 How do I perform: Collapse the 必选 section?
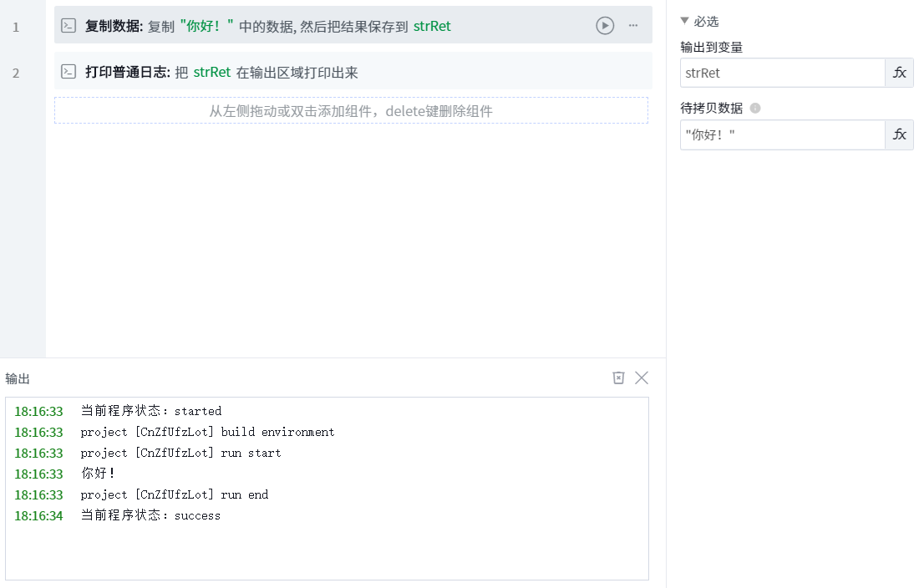click(x=685, y=21)
